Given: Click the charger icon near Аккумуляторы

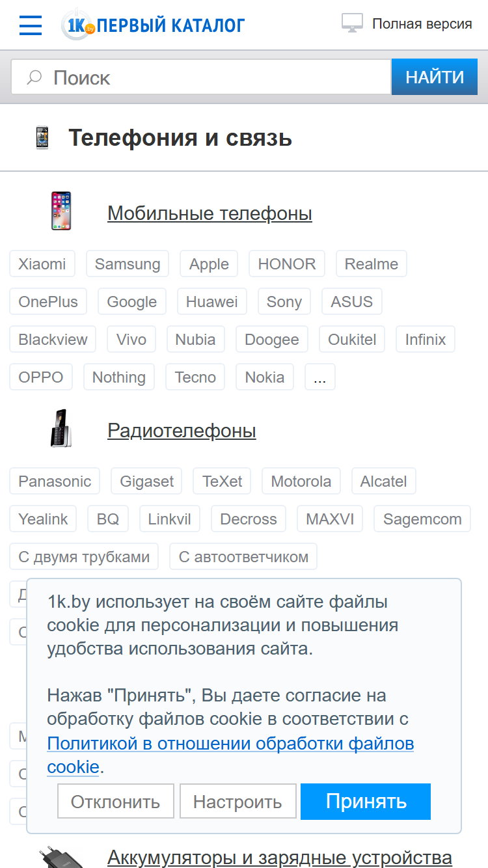Looking at the screenshot, I should pyautogui.click(x=60, y=856).
